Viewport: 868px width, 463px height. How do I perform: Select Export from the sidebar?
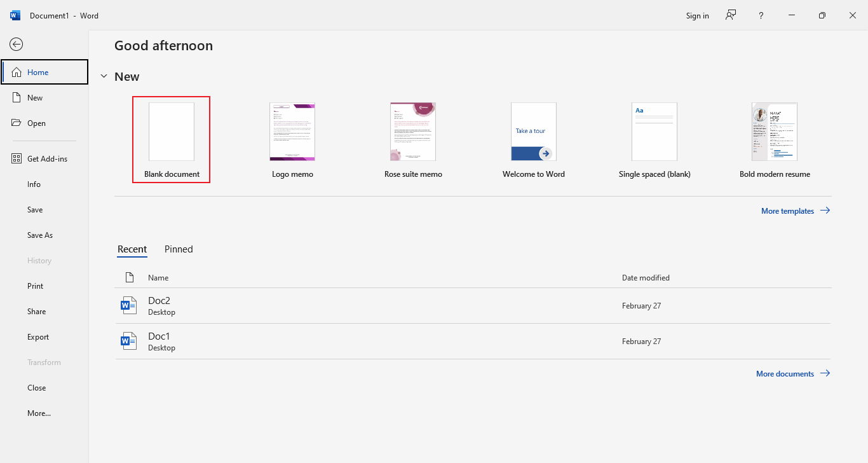coord(36,336)
